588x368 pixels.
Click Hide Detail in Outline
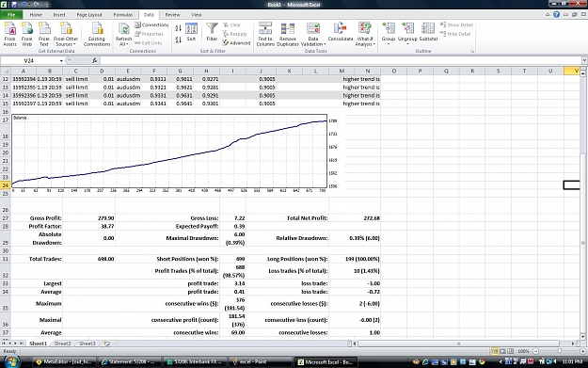pyautogui.click(x=455, y=34)
